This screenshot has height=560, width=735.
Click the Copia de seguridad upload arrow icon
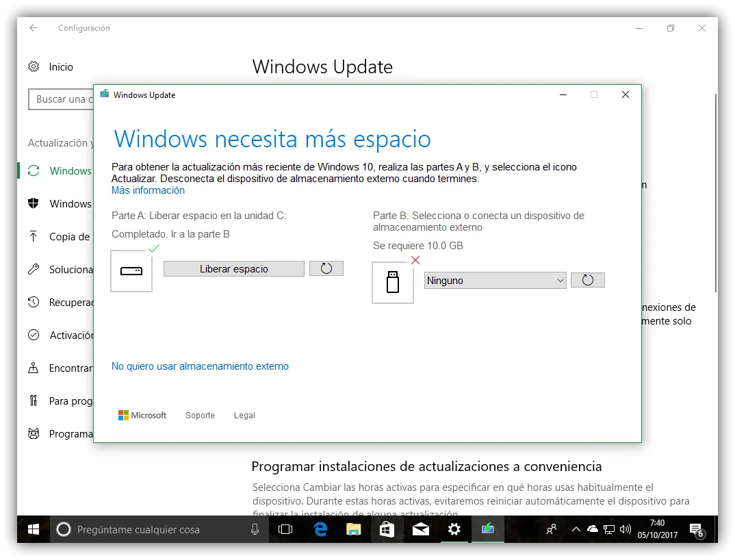coord(34,236)
